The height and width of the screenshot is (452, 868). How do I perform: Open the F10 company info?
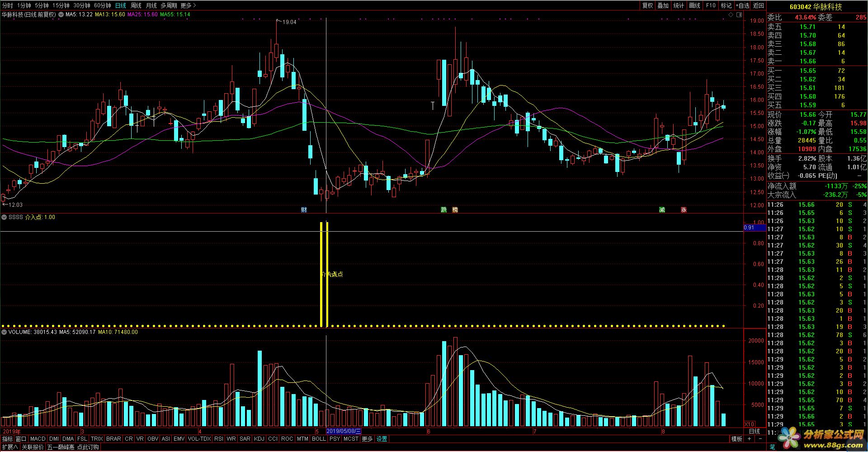711,5
